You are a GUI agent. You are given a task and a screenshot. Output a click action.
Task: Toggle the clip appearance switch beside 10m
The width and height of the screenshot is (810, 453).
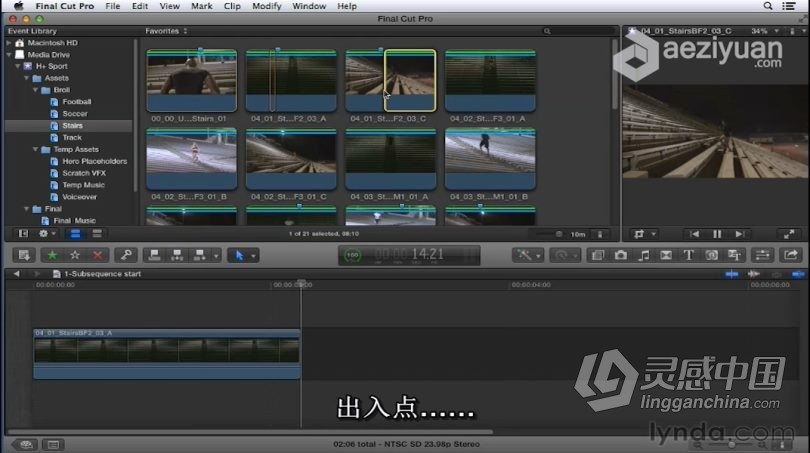(600, 235)
